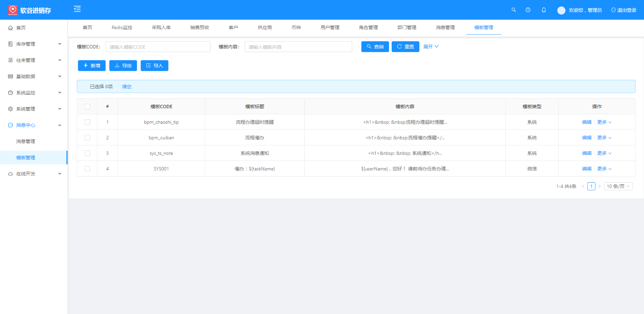Expand more filters with 展开
The width and height of the screenshot is (644, 314).
431,47
